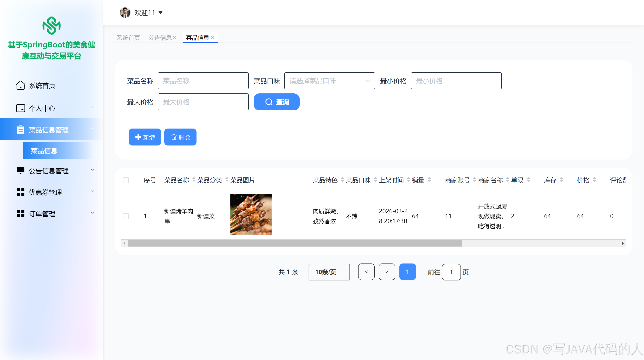The image size is (644, 360).
Task: Switch to the 系统首页 tab
Action: click(128, 38)
